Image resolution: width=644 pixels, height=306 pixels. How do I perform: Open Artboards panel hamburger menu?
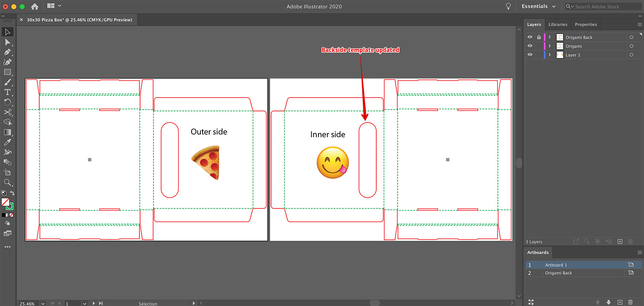[639, 252]
